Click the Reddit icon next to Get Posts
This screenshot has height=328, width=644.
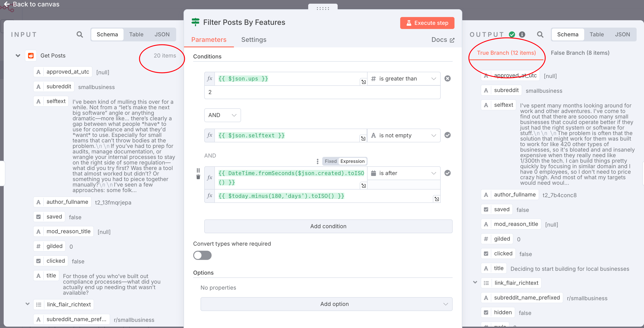pos(31,55)
